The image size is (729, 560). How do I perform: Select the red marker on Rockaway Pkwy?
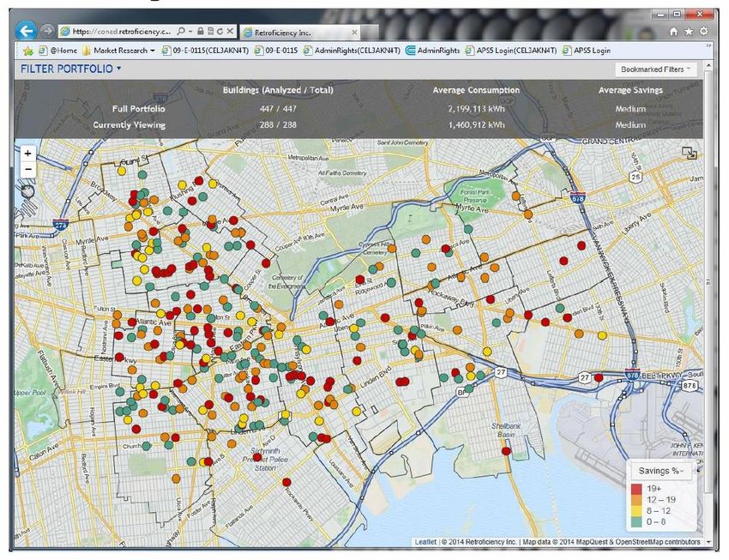click(x=286, y=483)
